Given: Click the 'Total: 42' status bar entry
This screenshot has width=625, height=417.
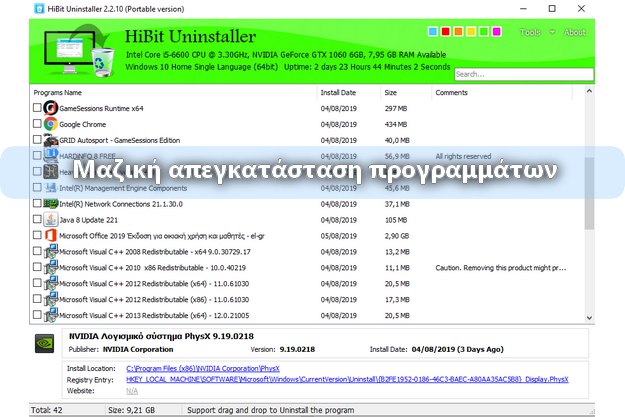Looking at the screenshot, I should pyautogui.click(x=47, y=410).
